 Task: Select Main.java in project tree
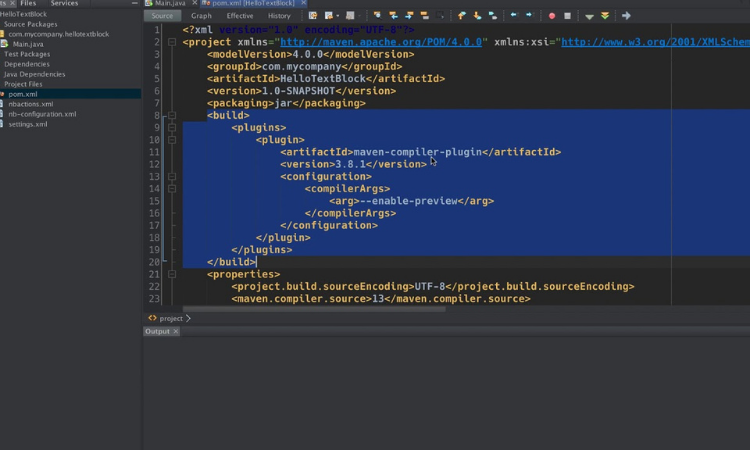[x=28, y=44]
